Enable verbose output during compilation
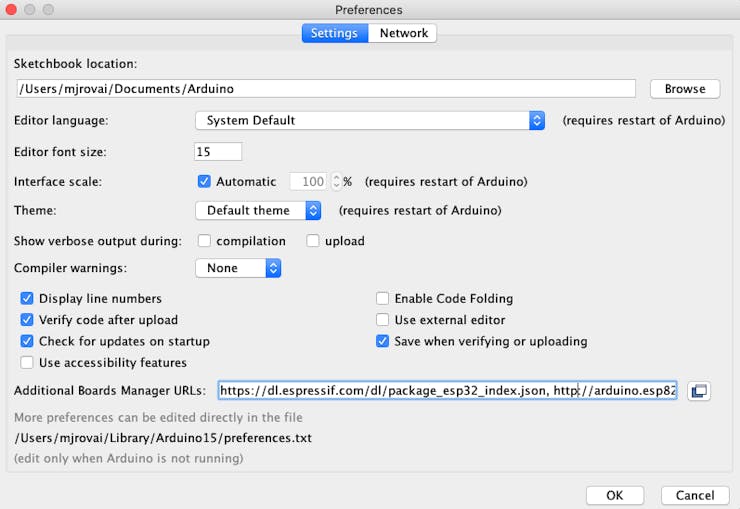This screenshot has height=509, width=740. coord(205,241)
